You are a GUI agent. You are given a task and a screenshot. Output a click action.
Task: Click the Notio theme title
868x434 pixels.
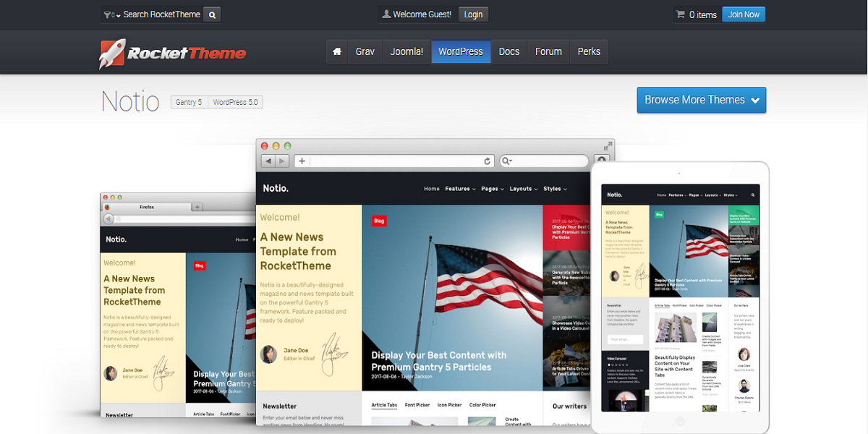[x=130, y=101]
